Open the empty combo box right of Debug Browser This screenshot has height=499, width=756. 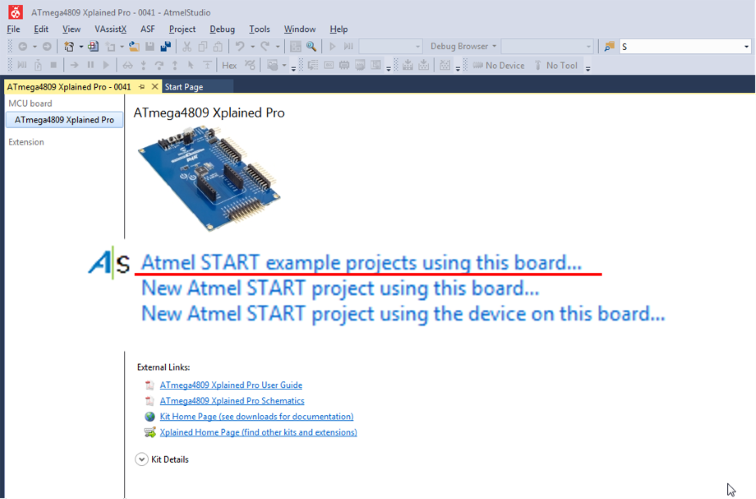tap(547, 46)
